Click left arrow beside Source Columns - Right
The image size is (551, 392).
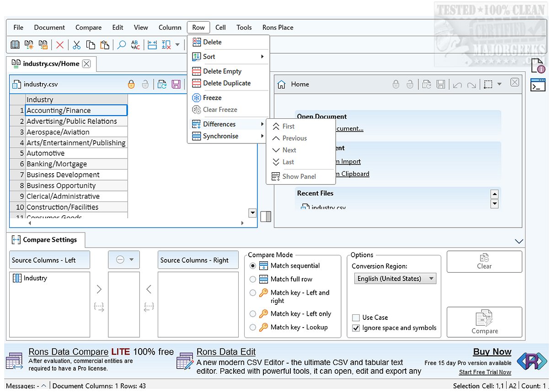pos(149,289)
